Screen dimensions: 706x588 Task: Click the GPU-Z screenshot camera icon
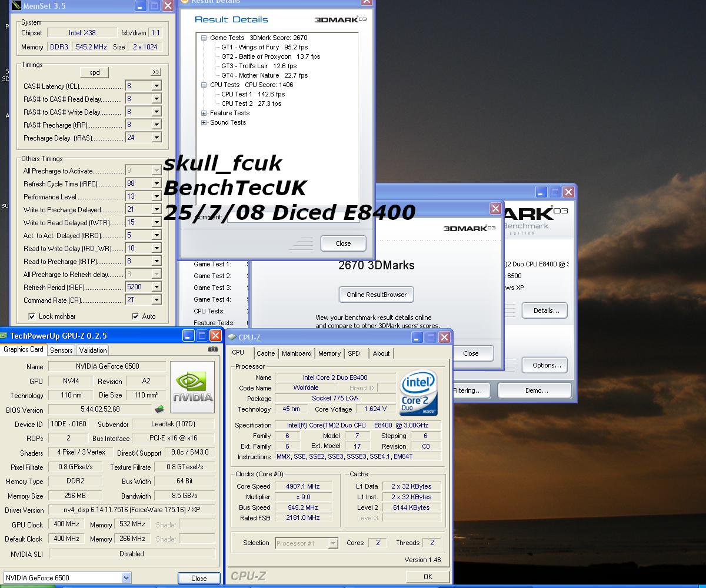(x=213, y=349)
